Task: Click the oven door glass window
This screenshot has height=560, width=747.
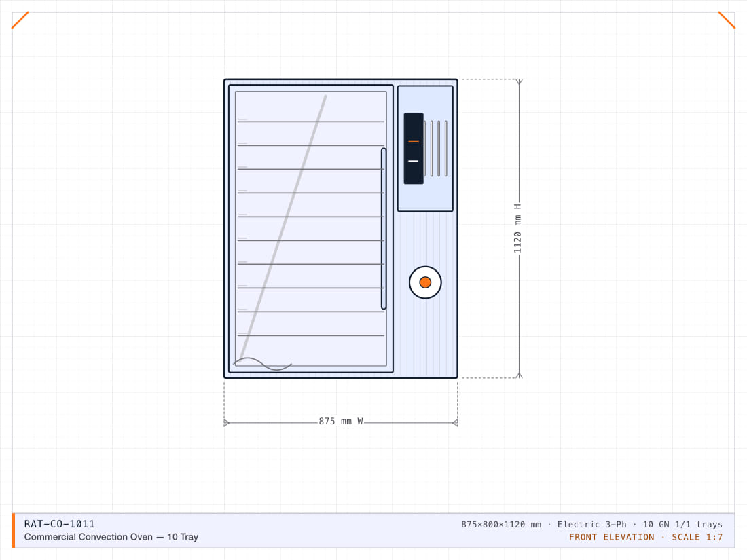Action: 310,229
